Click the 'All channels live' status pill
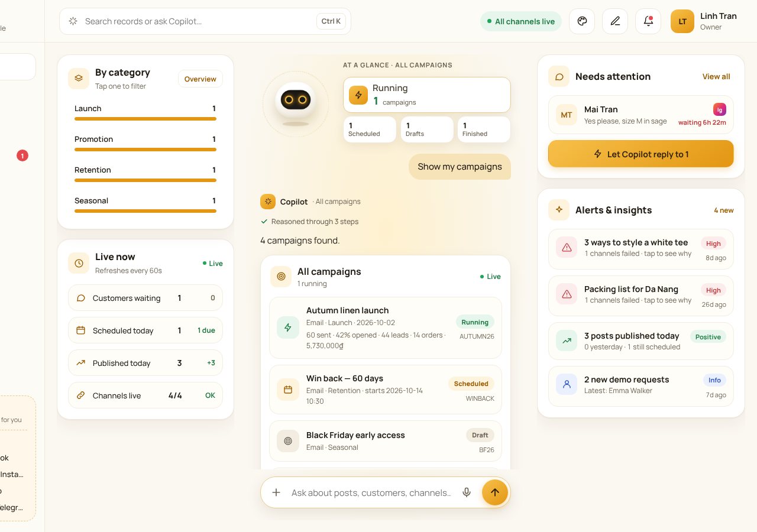Screen dimensions: 757x532 (x=521, y=21)
